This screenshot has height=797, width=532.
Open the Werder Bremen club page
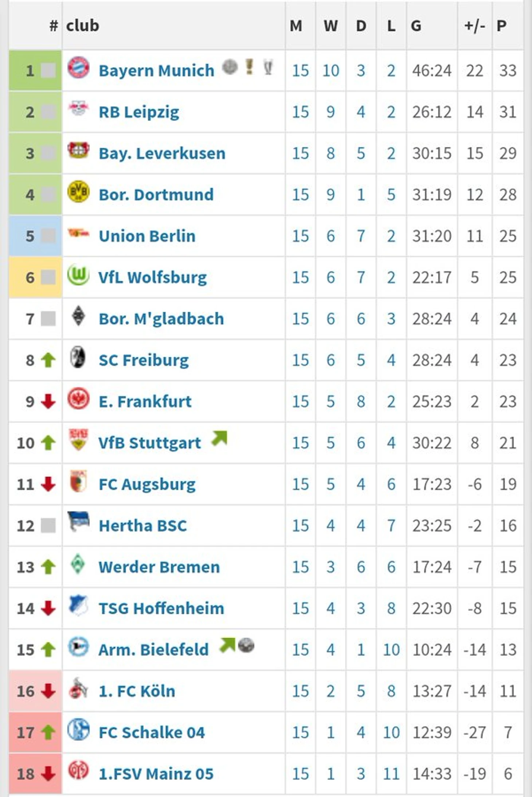coord(159,567)
